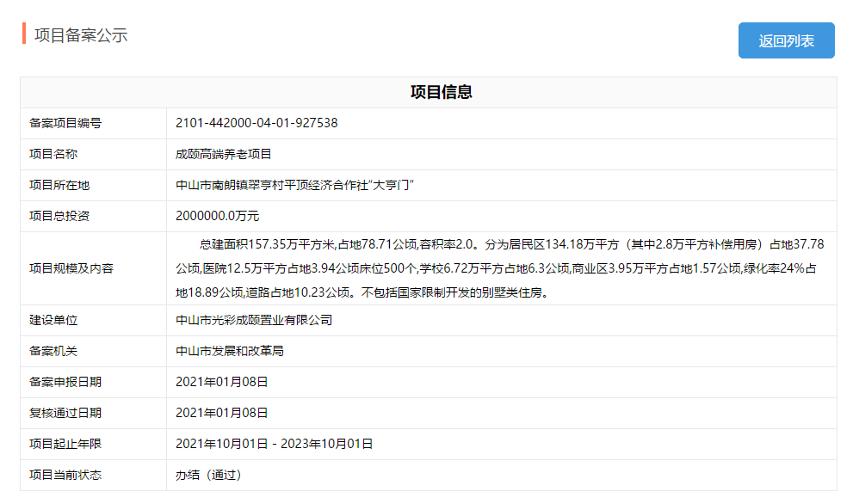Screen dimensions: 859x504
Task: Click the 备案申报日期 label cell
Action: [x=94, y=382]
